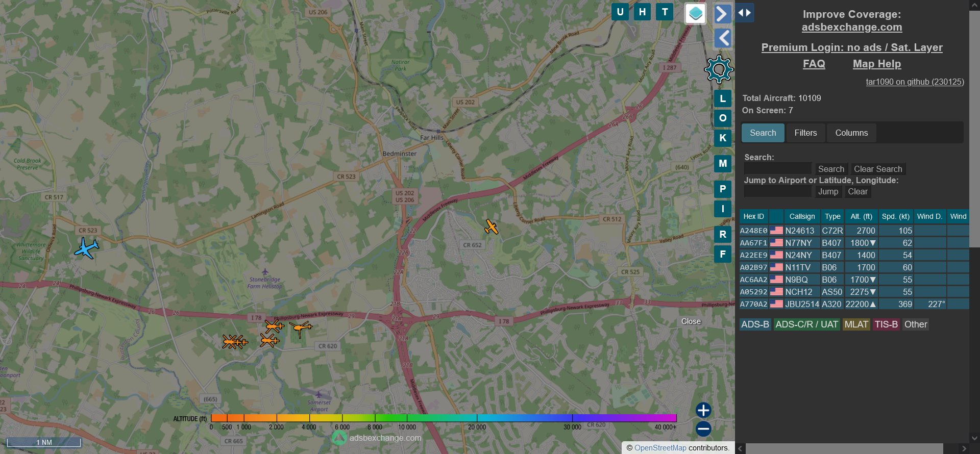Select aircraft row JBU2514
This screenshot has width=980, height=454.
[854, 304]
